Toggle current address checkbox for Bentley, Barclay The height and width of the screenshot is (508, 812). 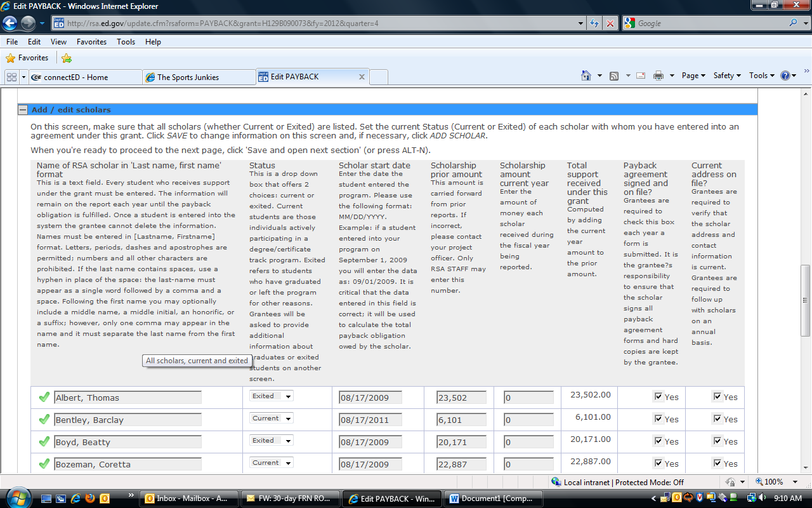pos(717,419)
